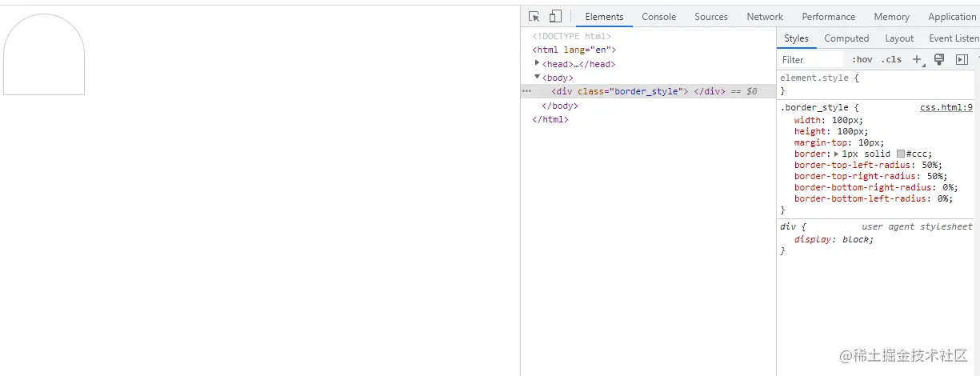This screenshot has height=376, width=980.
Task: Select the Event Listeners sub-tab
Action: pyautogui.click(x=954, y=38)
